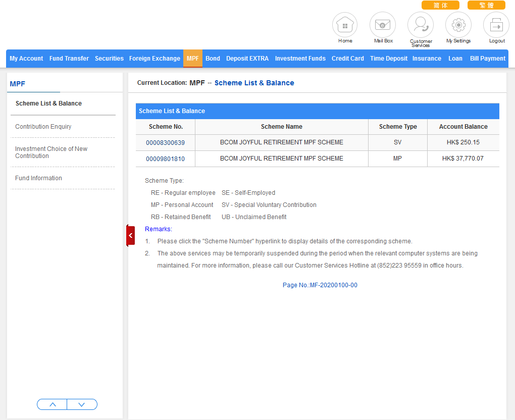This screenshot has width=515, height=420.
Task: Switch language to Simplified Chinese
Action: click(x=440, y=5)
